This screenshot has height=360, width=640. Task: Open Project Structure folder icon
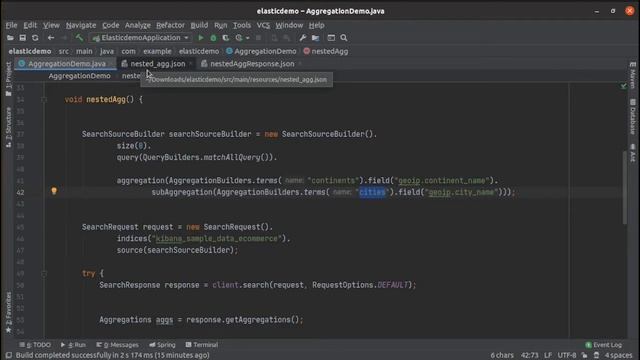click(x=316, y=38)
